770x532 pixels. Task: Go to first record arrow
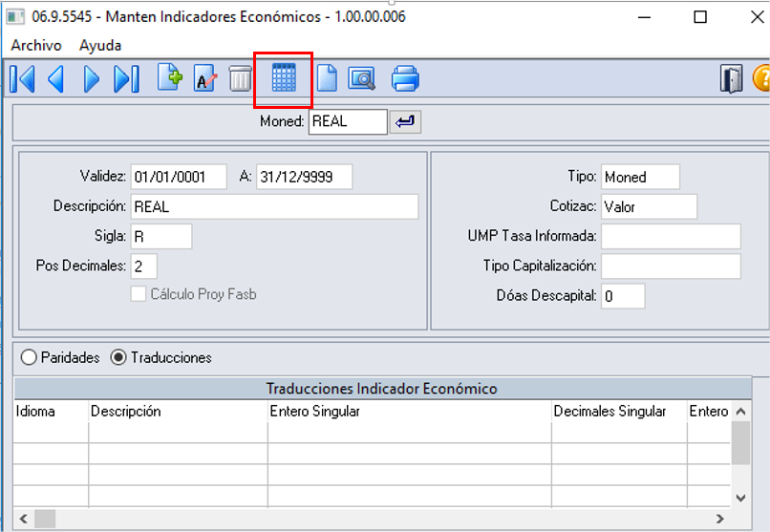point(22,79)
